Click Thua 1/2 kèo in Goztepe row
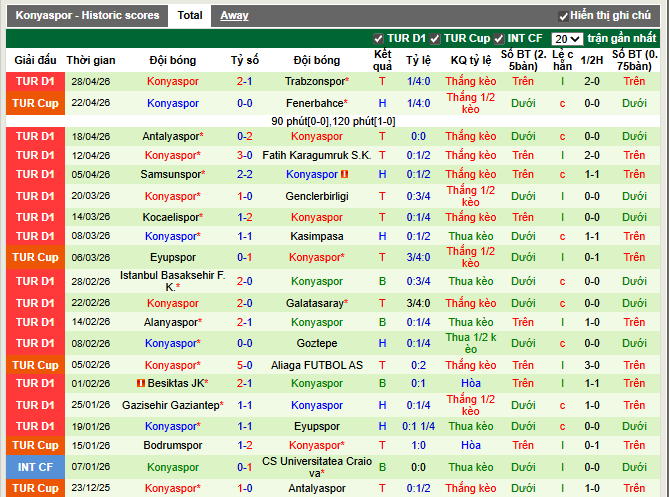Screen dimensions: 669x497 pos(471,343)
